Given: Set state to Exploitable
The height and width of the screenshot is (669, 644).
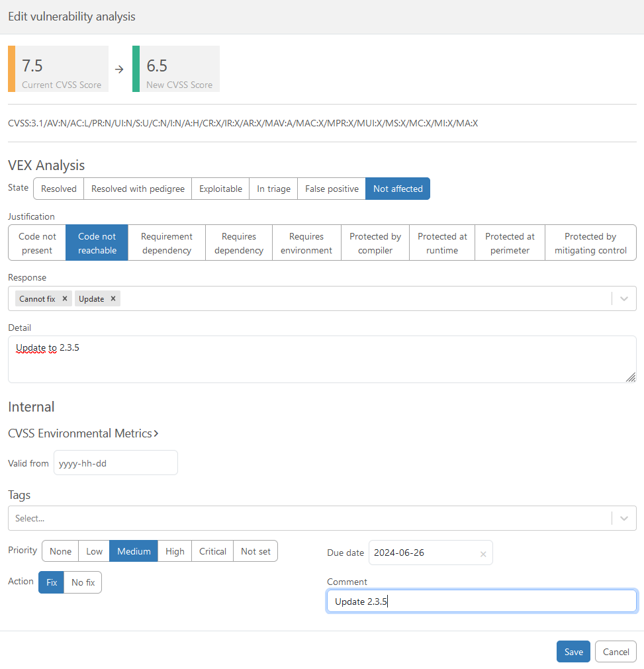Looking at the screenshot, I should coord(220,189).
